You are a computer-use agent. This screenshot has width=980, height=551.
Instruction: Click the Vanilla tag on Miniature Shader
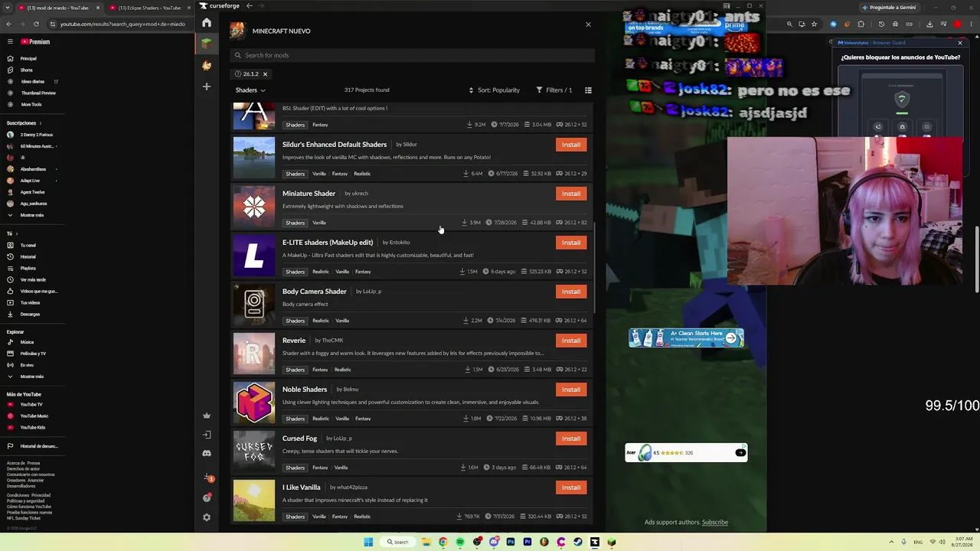(x=319, y=223)
